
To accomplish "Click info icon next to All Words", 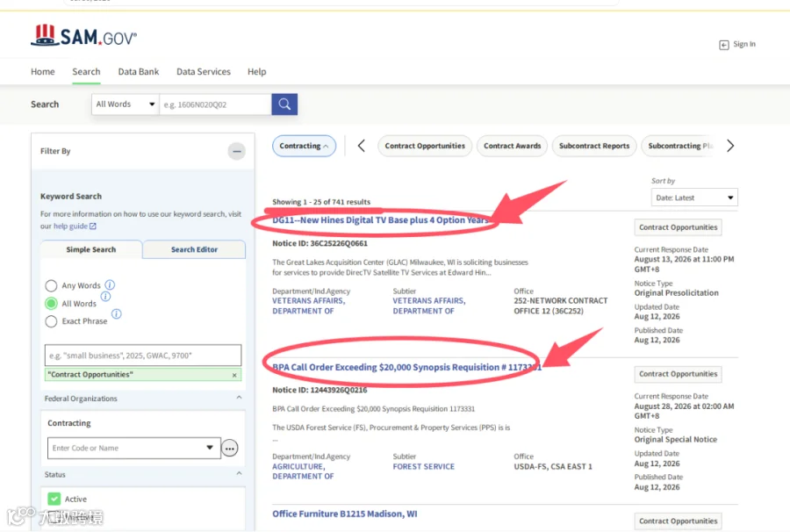I will point(105,296).
